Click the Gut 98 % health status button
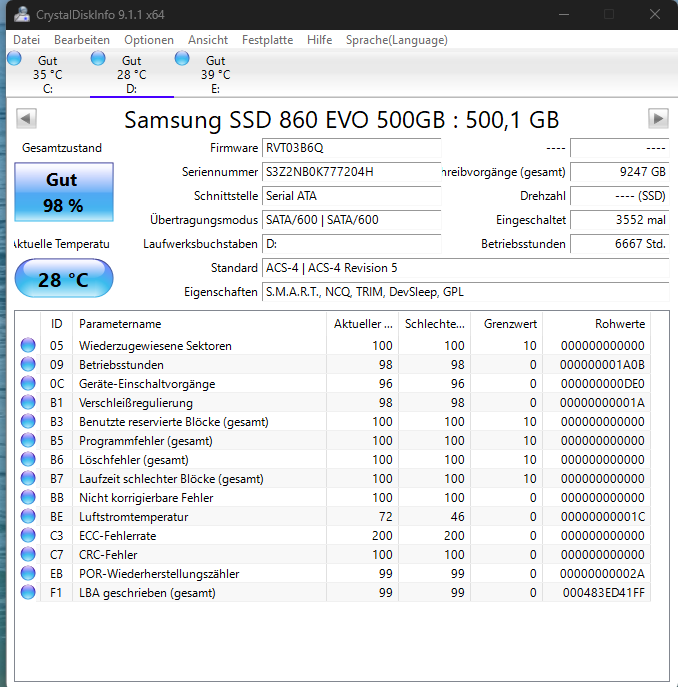Screen dimensions: 678x687 [x=64, y=192]
